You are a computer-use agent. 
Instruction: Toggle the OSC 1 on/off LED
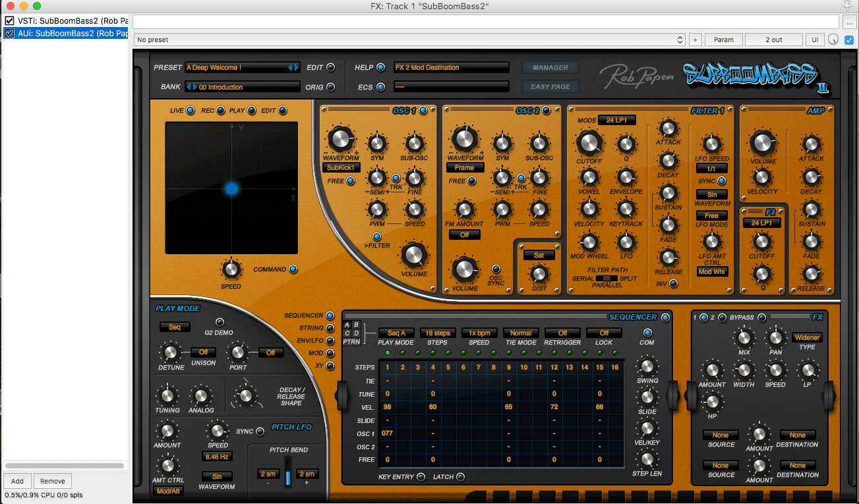[423, 110]
